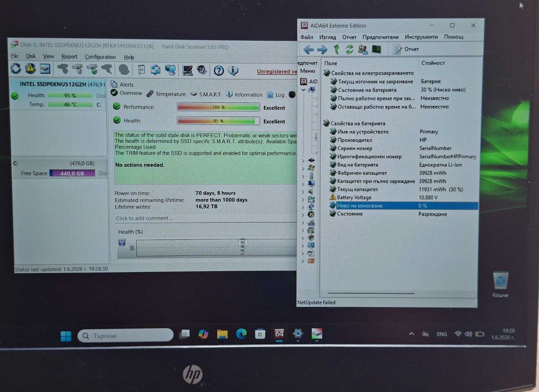Click the disk test icon with green checkmark
The height and width of the screenshot is (392, 539).
[x=92, y=69]
